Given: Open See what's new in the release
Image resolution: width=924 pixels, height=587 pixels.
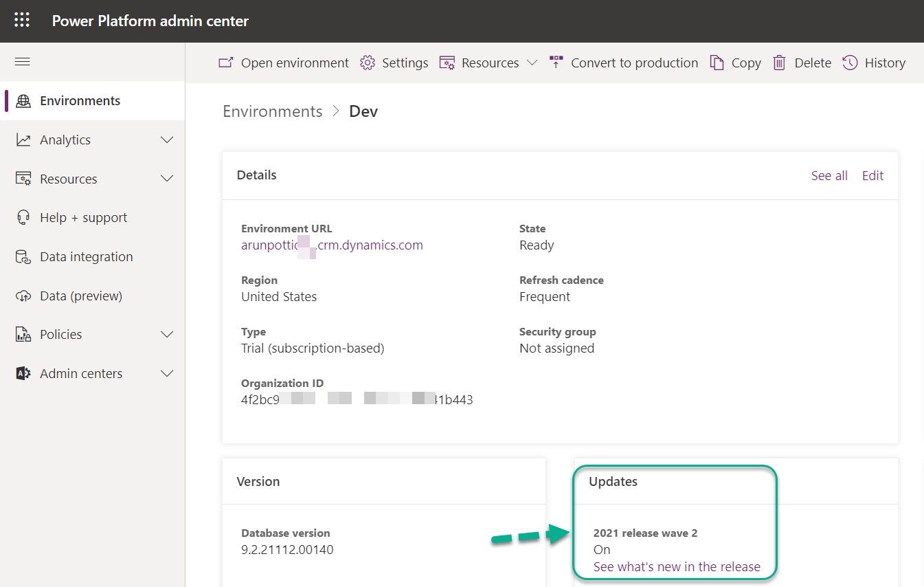Looking at the screenshot, I should [677, 567].
